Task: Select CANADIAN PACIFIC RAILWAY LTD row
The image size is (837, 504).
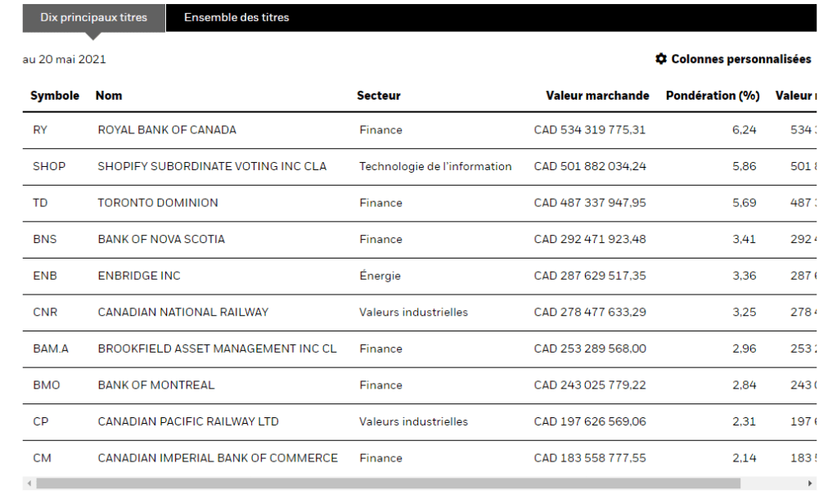Action: click(x=188, y=421)
